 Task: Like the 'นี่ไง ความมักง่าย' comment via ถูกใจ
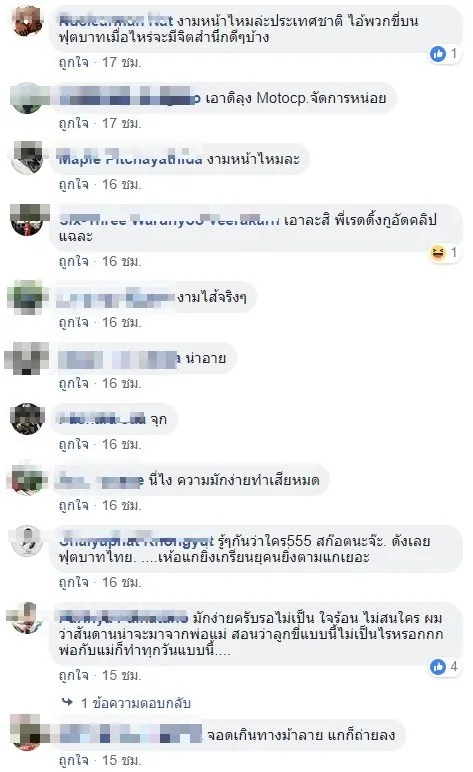73,506
